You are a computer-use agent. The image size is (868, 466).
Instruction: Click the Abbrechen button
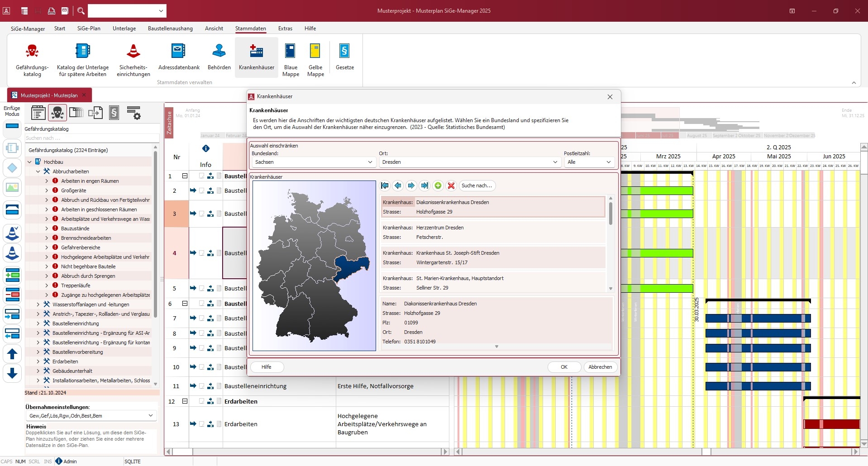(x=600, y=367)
